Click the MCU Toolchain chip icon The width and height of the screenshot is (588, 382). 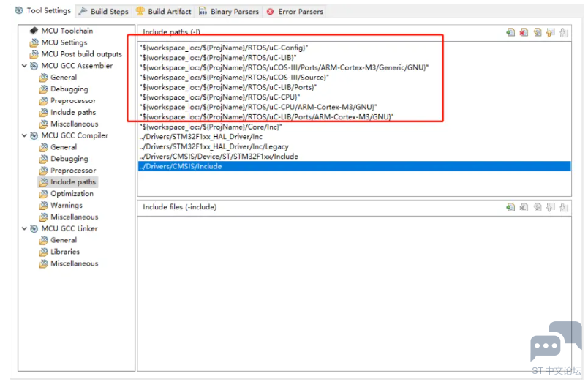(34, 31)
